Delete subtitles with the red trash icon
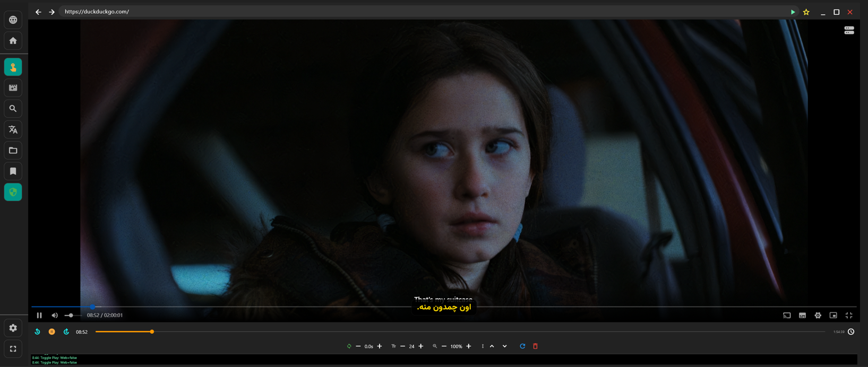This screenshot has width=868, height=367. pos(535,346)
